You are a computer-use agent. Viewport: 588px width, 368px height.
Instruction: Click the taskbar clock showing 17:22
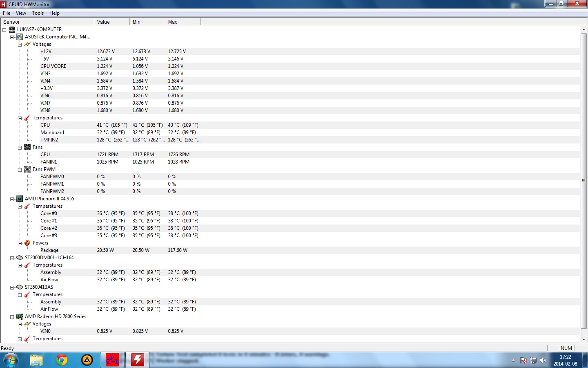click(566, 360)
